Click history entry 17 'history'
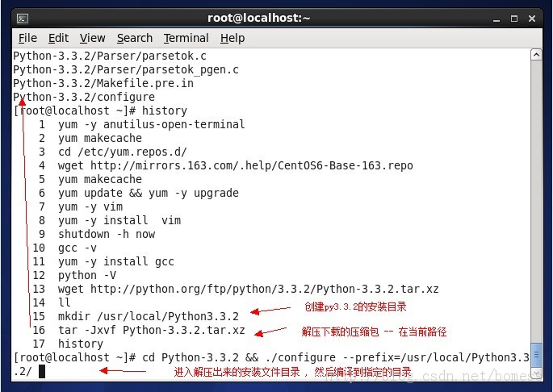Image resolution: width=553 pixels, height=392 pixels. pyautogui.click(x=81, y=344)
